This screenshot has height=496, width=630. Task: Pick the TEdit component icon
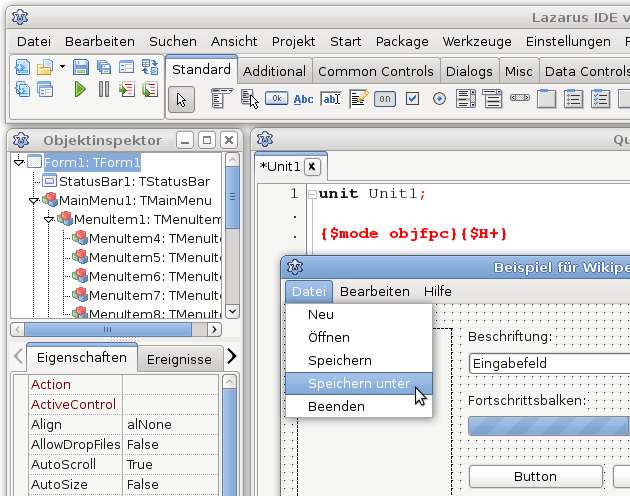coord(331,99)
